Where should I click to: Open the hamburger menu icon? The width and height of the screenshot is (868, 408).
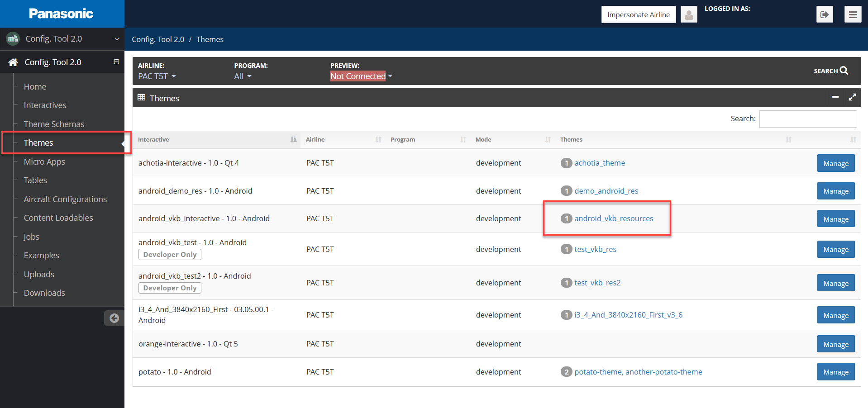[853, 14]
